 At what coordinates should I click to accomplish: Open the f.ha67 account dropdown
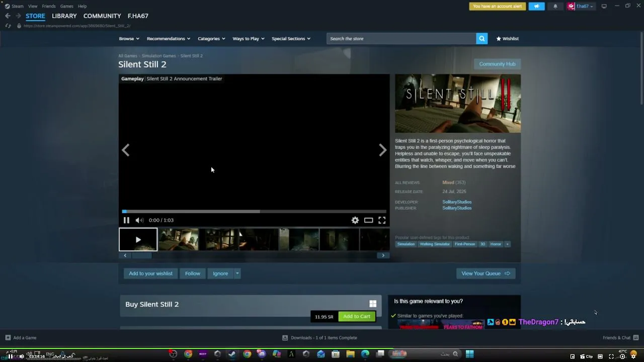(581, 6)
